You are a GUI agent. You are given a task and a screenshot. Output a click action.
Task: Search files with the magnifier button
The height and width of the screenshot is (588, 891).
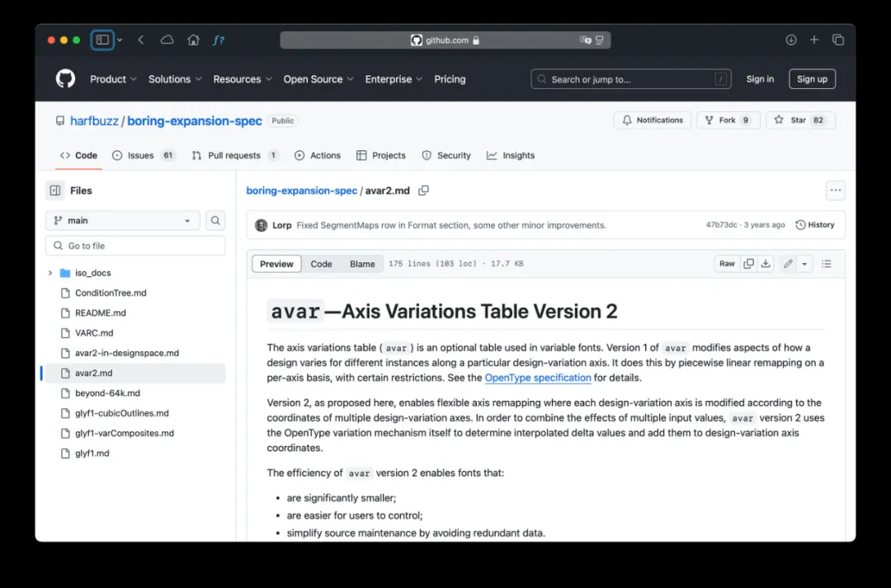pos(215,220)
